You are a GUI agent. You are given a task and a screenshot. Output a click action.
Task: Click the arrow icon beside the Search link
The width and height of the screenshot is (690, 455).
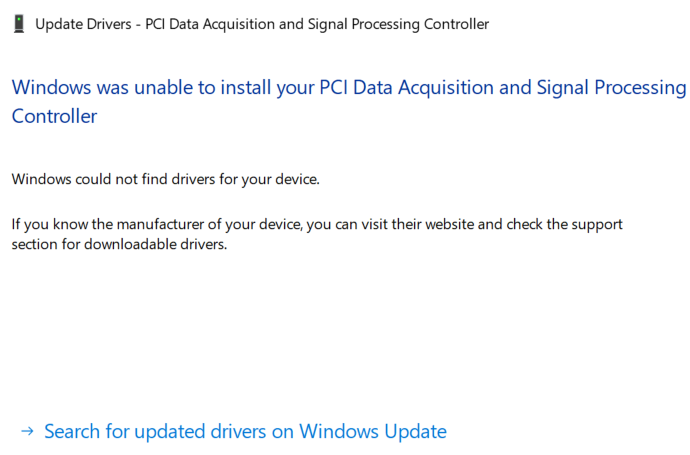(x=28, y=432)
